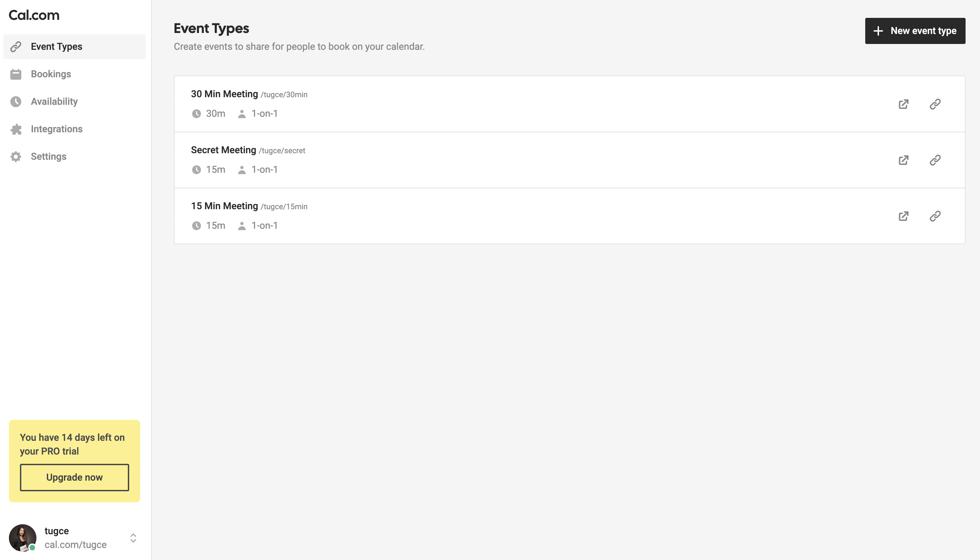This screenshot has width=980, height=560.
Task: Open the Bookings sidebar item
Action: tap(51, 74)
